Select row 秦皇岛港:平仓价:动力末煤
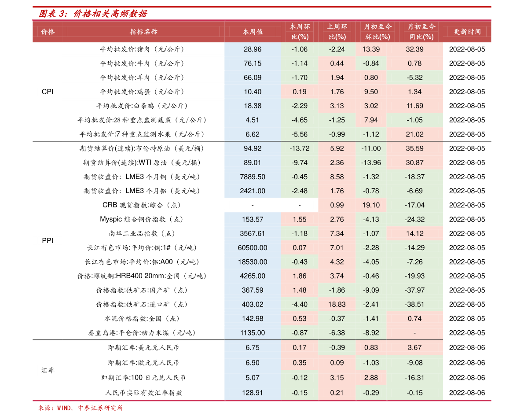 point(262,333)
